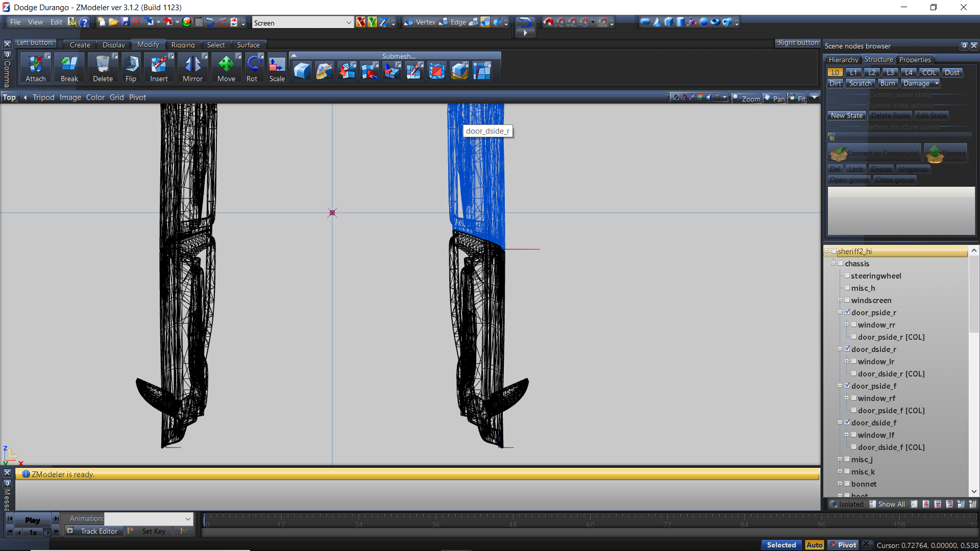Viewport: 980px width, 551px height.
Task: Toggle the X axis constraint
Action: (x=360, y=22)
